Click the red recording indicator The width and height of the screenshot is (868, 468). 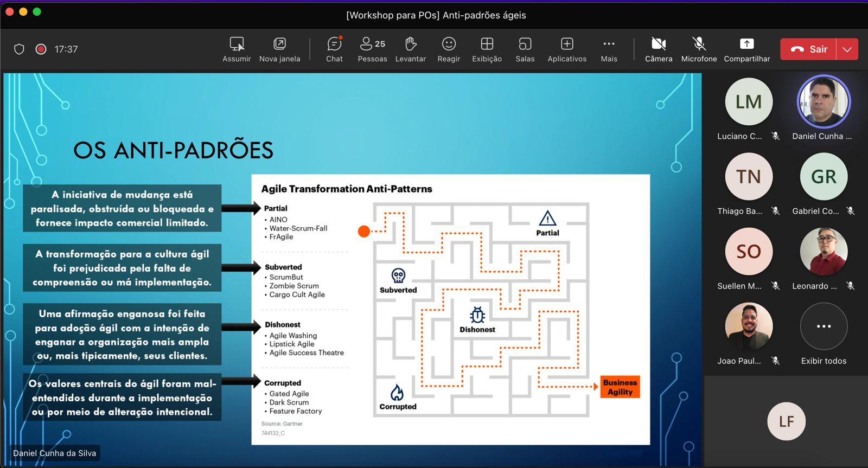[41, 49]
